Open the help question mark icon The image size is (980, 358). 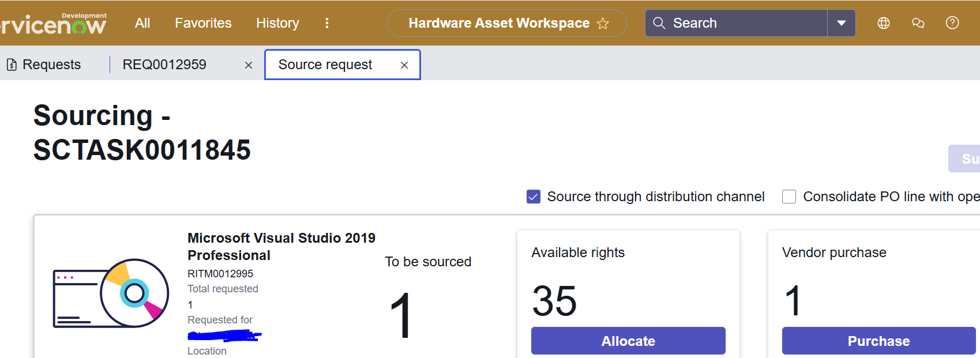coord(952,23)
